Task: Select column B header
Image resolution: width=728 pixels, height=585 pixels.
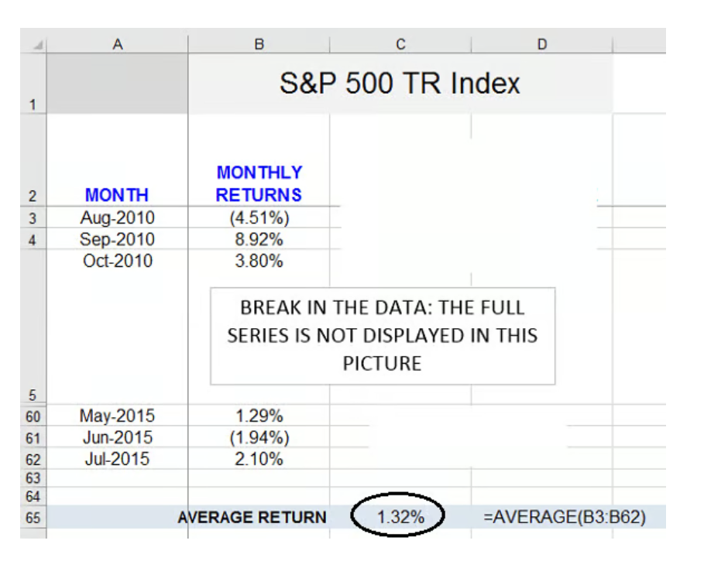Action: (x=259, y=44)
